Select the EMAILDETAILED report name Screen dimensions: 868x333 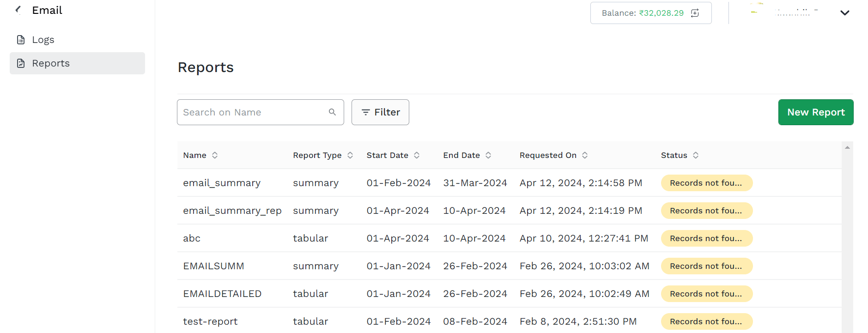[x=222, y=294]
